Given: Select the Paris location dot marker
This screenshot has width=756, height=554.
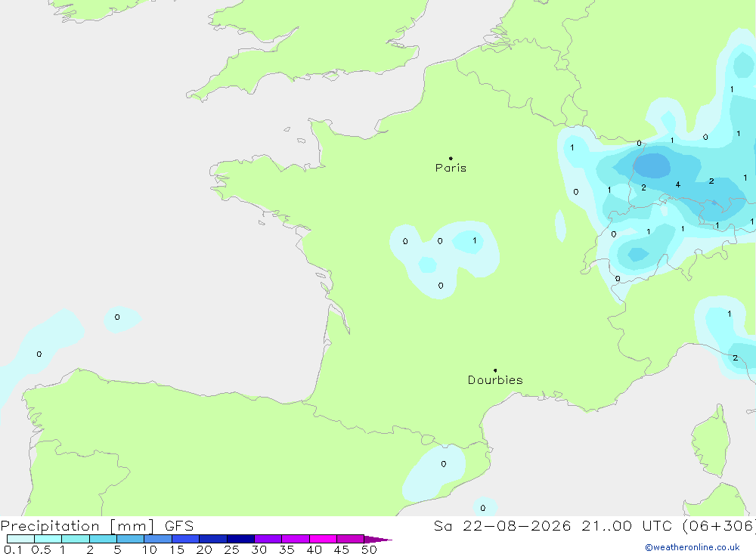Looking at the screenshot, I should (451, 158).
